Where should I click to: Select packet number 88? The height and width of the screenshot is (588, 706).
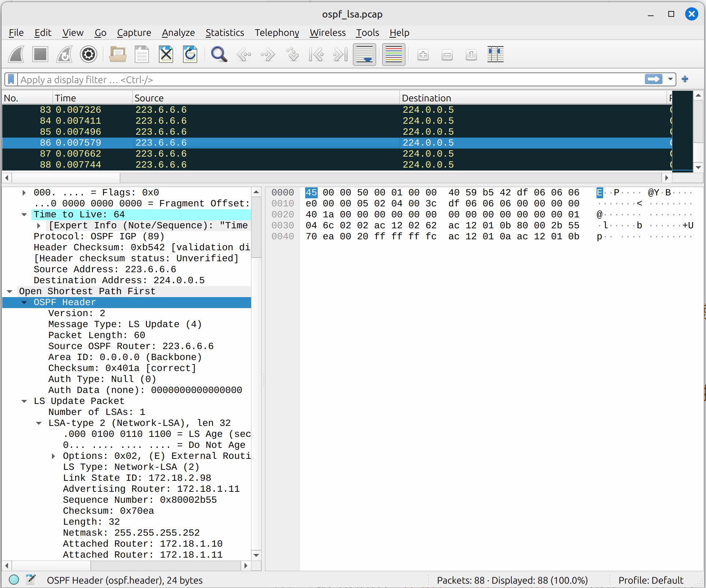click(x=337, y=165)
